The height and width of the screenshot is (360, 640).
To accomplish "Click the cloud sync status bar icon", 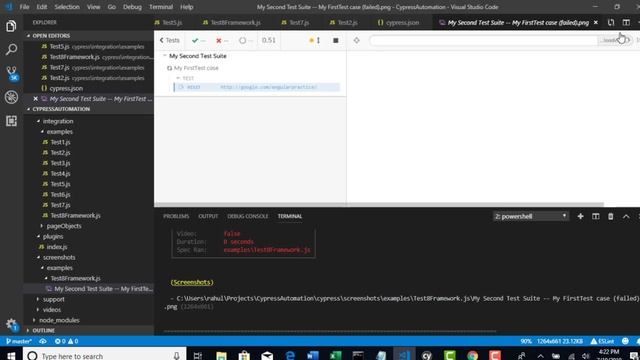I will click(42, 341).
